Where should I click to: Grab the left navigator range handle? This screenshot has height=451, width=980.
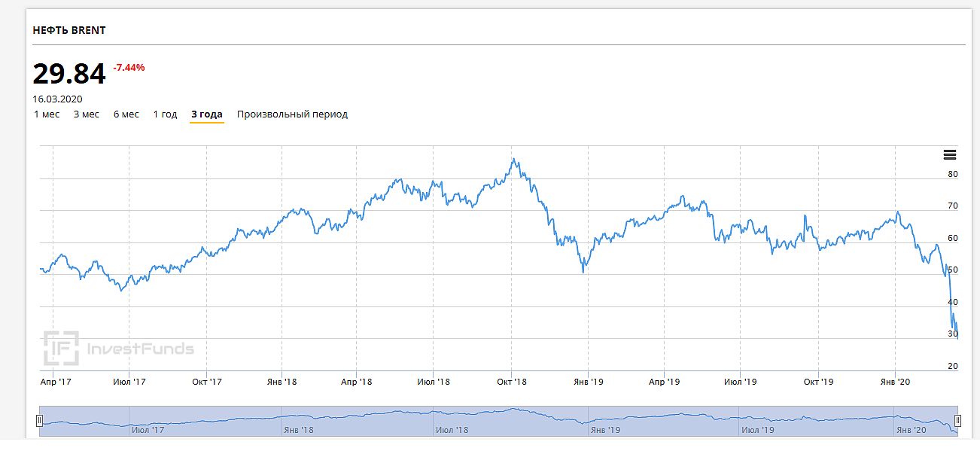tap(40, 420)
